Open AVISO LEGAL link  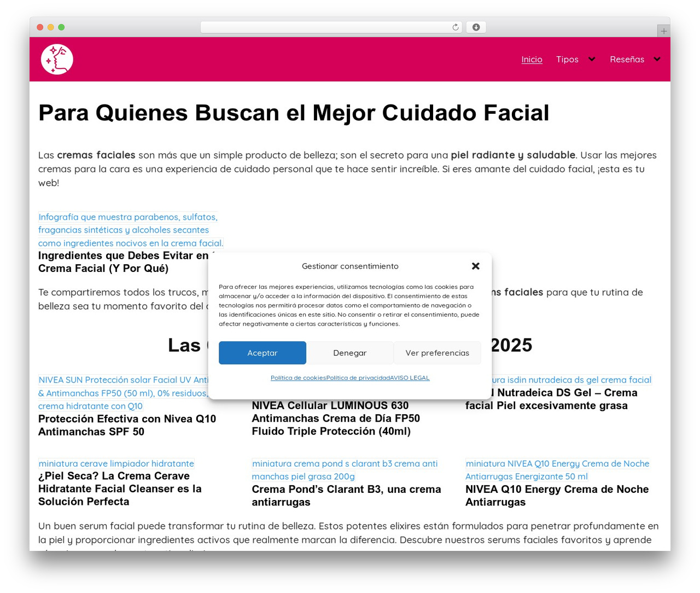tap(410, 378)
